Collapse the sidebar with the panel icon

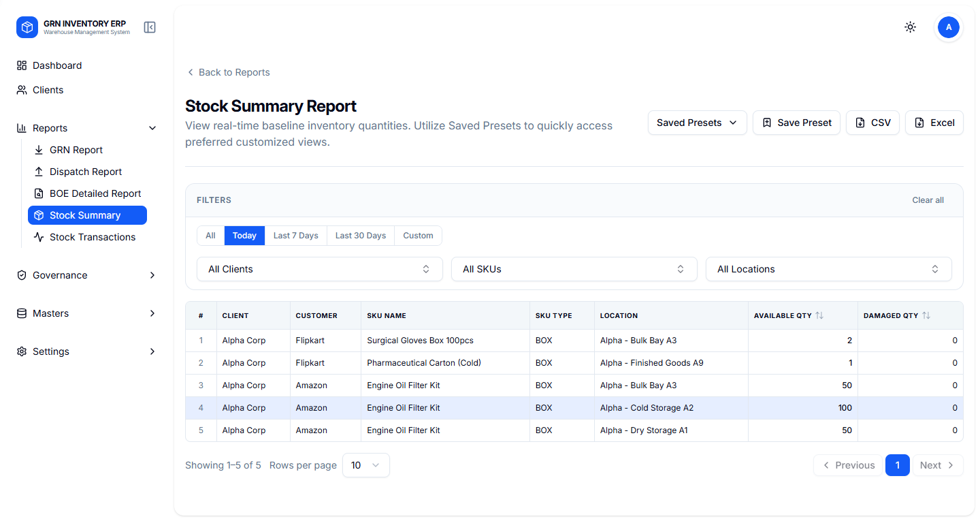(x=150, y=27)
